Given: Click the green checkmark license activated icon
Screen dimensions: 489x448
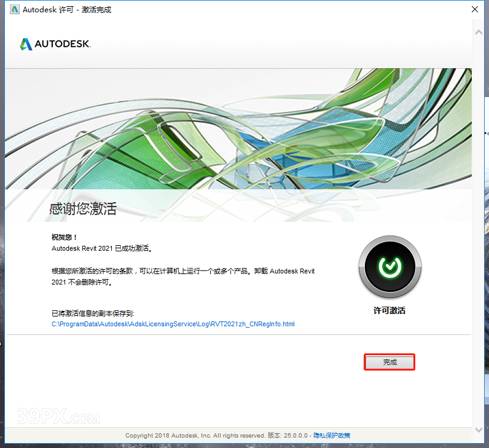Looking at the screenshot, I should [x=390, y=267].
